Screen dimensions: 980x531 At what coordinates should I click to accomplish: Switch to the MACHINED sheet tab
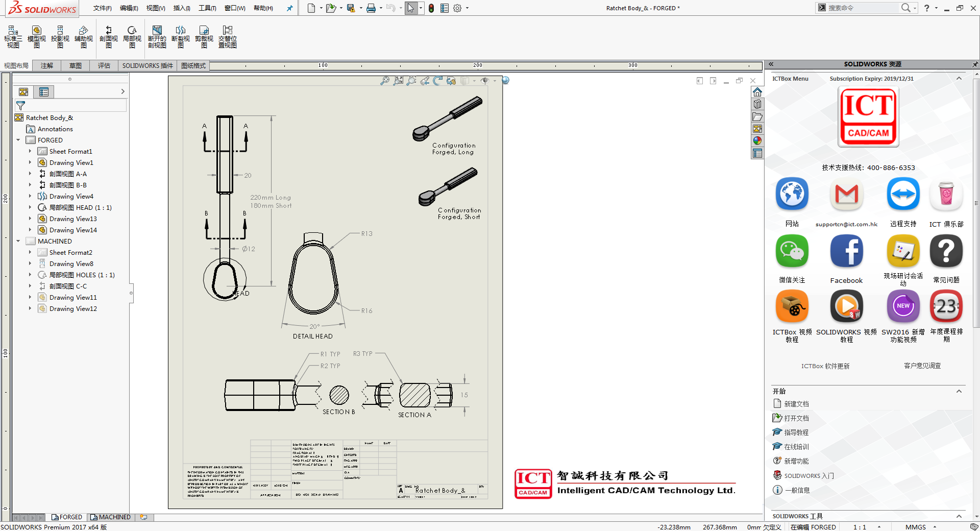pos(111,517)
